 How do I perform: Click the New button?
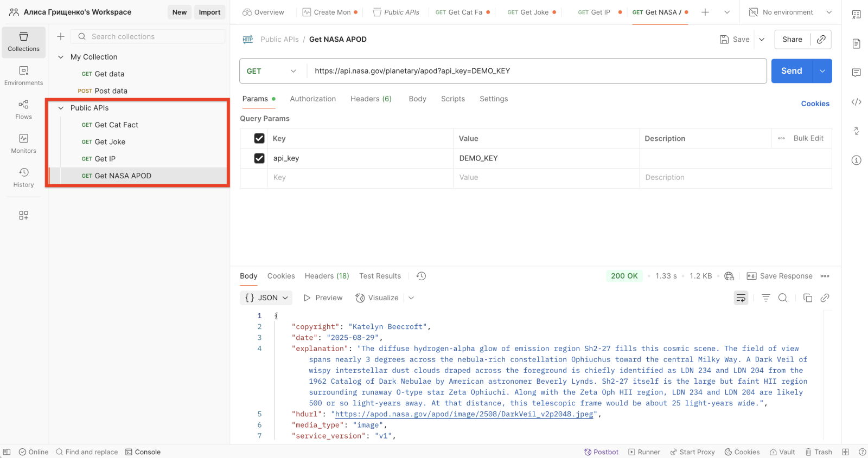pyautogui.click(x=180, y=12)
